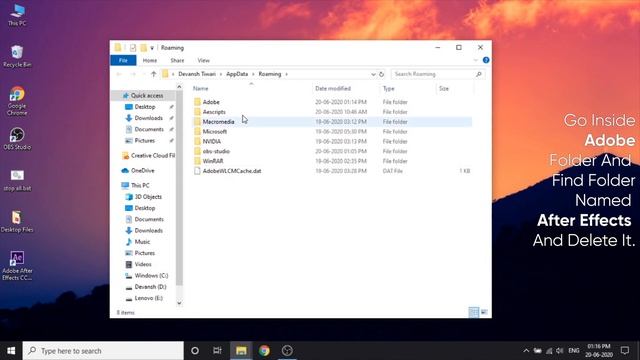Open Recycle Bin on desktop
This screenshot has height=360, width=640.
pyautogui.click(x=17, y=56)
